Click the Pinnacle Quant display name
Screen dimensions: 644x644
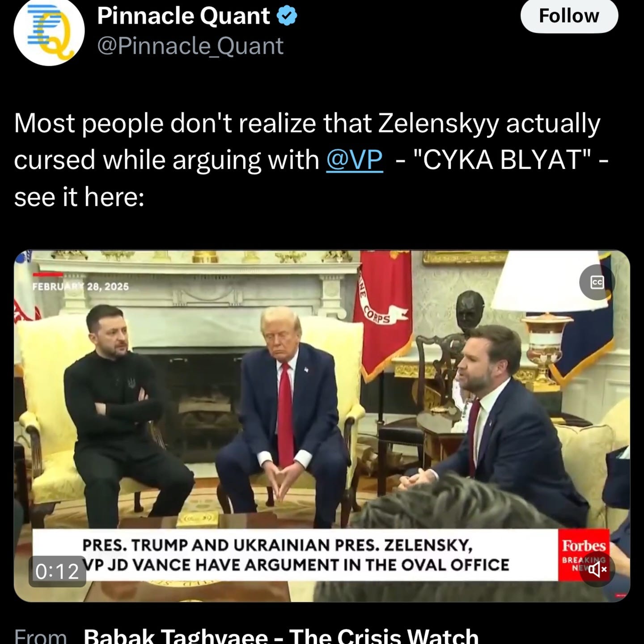pos(183,16)
